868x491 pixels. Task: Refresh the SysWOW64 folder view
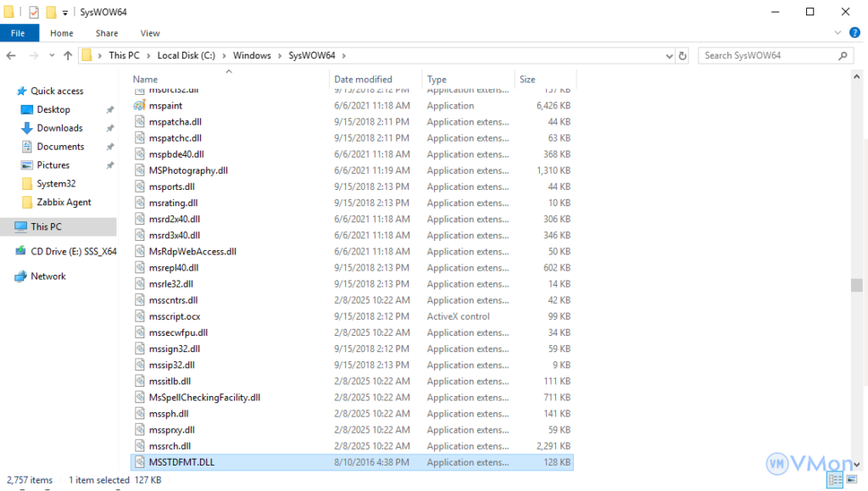[682, 56]
